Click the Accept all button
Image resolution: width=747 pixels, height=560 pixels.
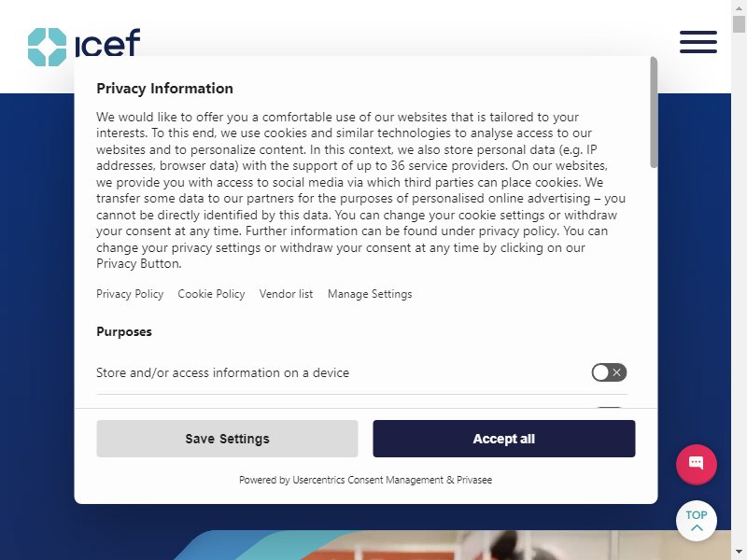click(504, 439)
